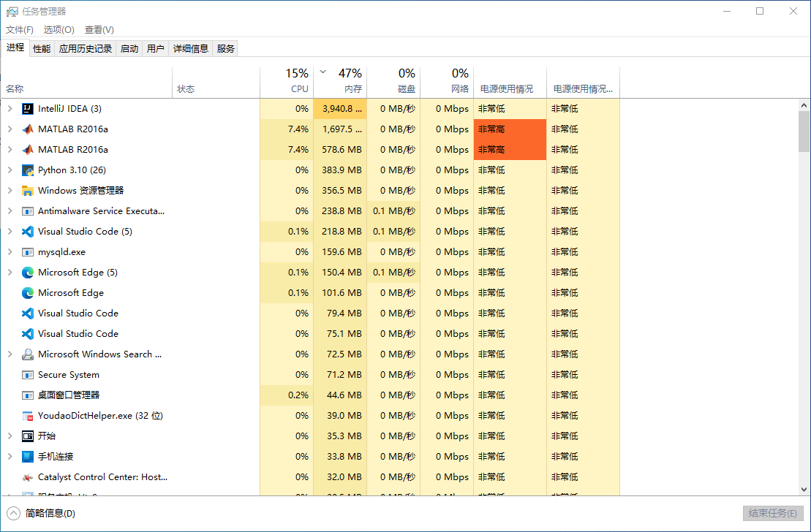Click the 桌面窗口管理器 process icon

tap(27, 395)
